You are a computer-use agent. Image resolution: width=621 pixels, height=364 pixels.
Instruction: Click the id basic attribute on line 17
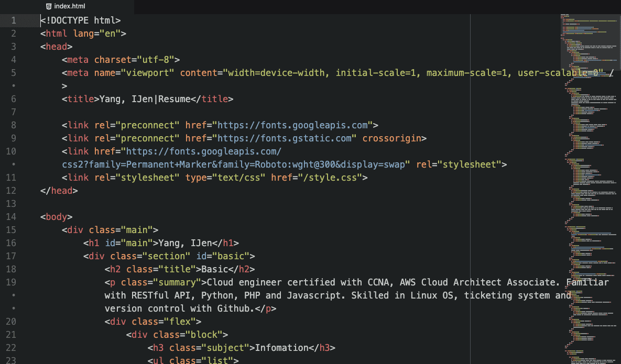226,256
